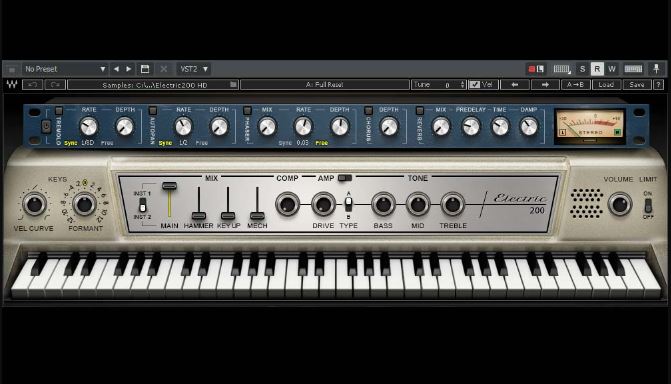Image resolution: width=671 pixels, height=384 pixels.
Task: Click the Main mix fader handle
Action: [169, 186]
